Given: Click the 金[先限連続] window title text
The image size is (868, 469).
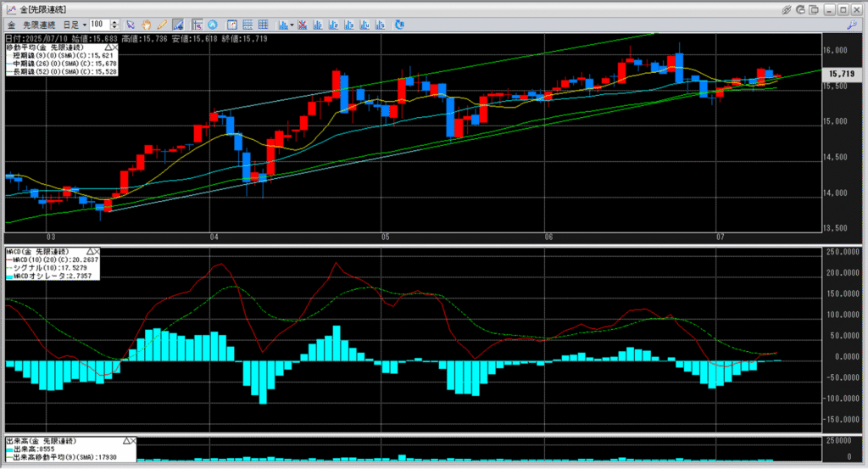Looking at the screenshot, I should 43,9.
